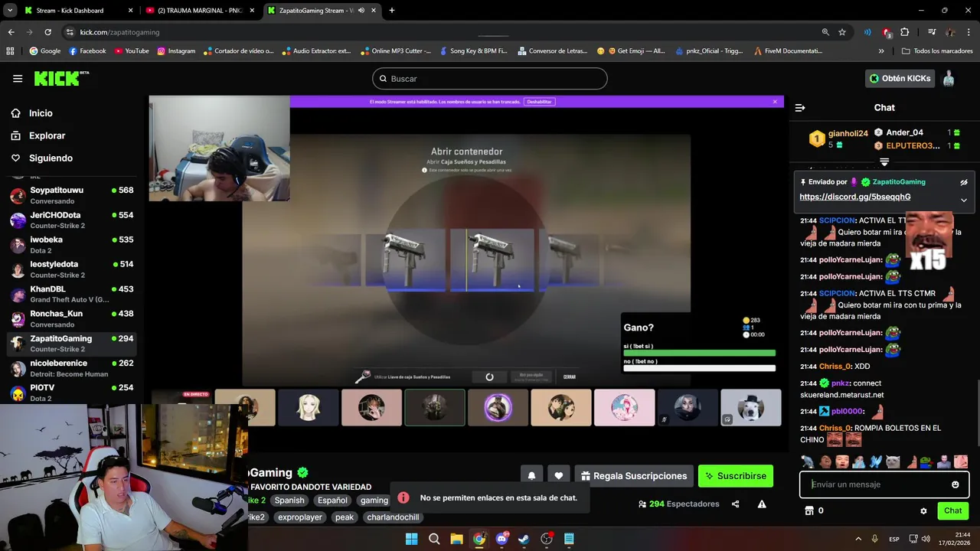Open nicoleberenice channel
The width and height of the screenshot is (980, 551).
point(72,368)
